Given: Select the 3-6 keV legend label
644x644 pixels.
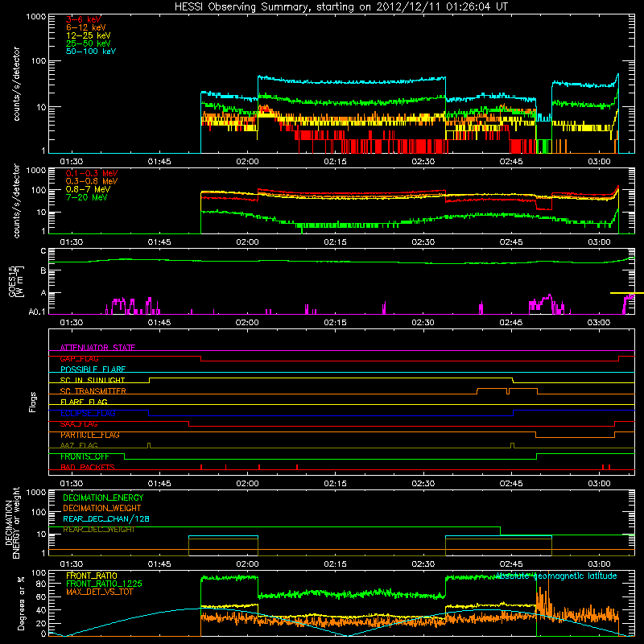Looking at the screenshot, I should click(84, 19).
